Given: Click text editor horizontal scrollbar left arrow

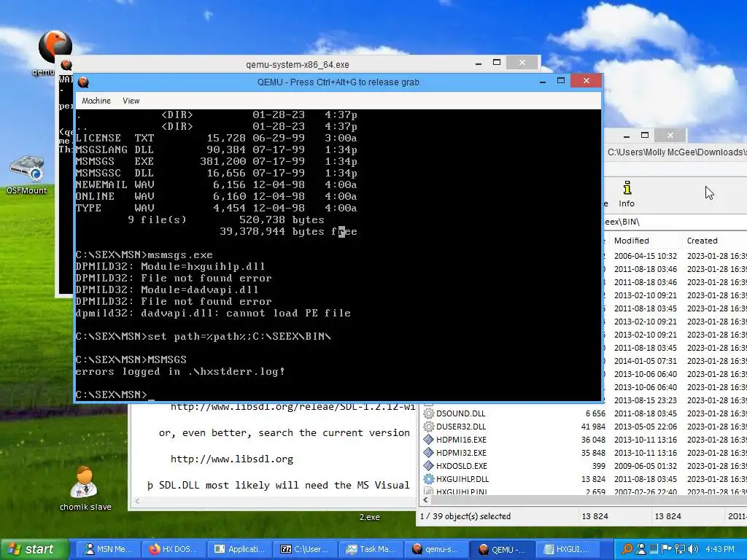Looking at the screenshot, I should coord(137,501).
